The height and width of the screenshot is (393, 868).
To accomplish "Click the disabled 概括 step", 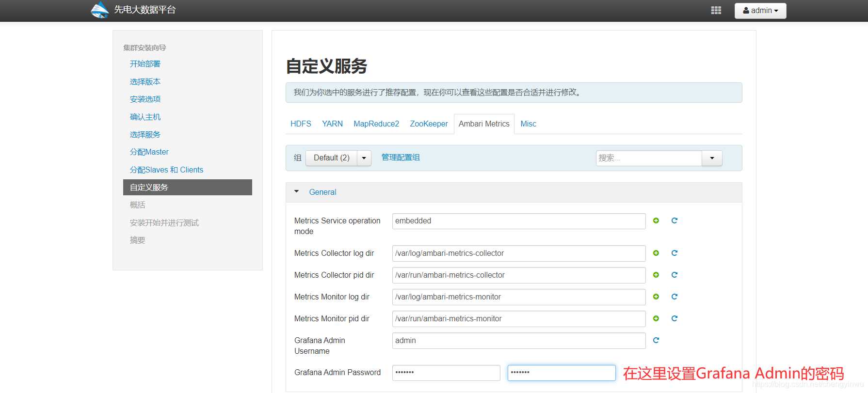I will click(x=137, y=205).
